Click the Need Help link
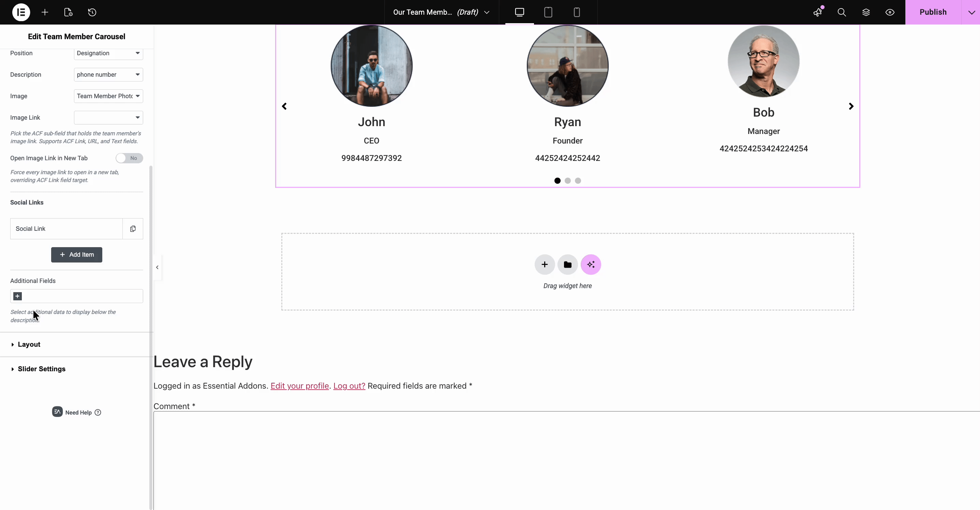The image size is (980, 510). [x=78, y=412]
